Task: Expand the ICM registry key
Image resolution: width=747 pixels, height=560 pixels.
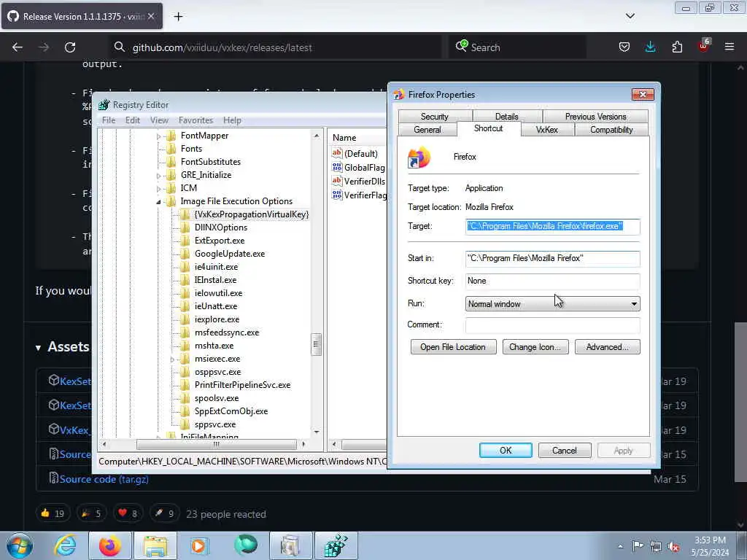Action: (158, 189)
